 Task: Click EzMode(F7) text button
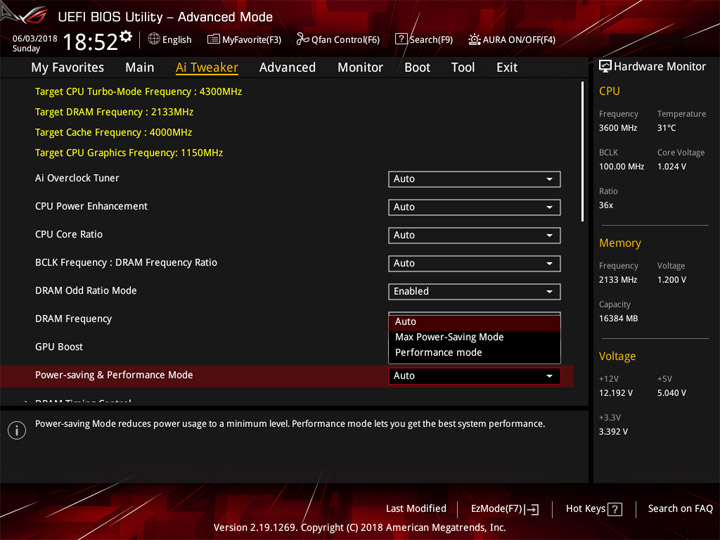coord(497,509)
